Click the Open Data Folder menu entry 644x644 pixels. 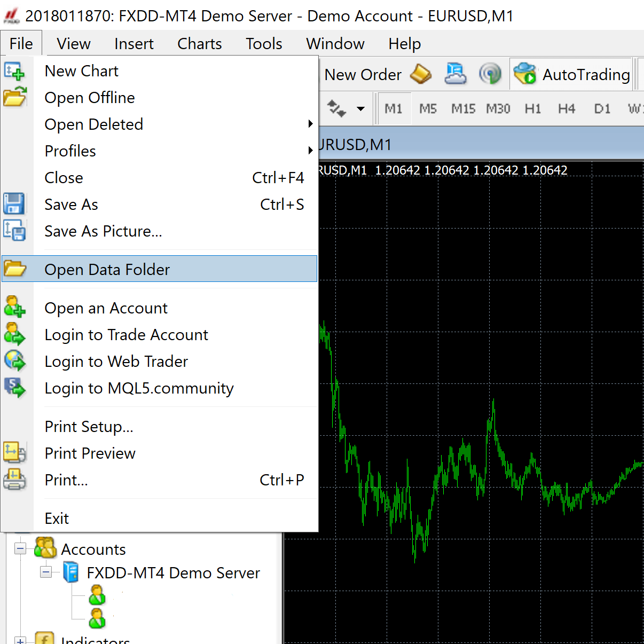click(x=159, y=269)
